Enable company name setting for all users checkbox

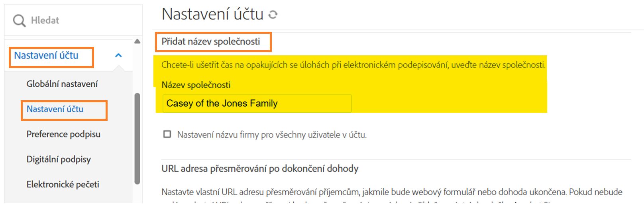167,134
